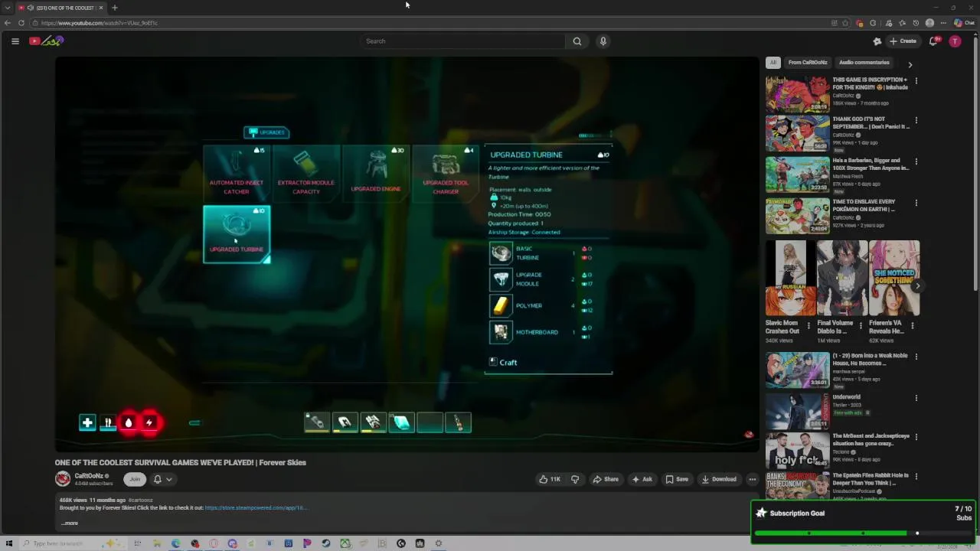This screenshot has height=551, width=980.
Task: Open options for Pokémon video suggestion
Action: [916, 203]
